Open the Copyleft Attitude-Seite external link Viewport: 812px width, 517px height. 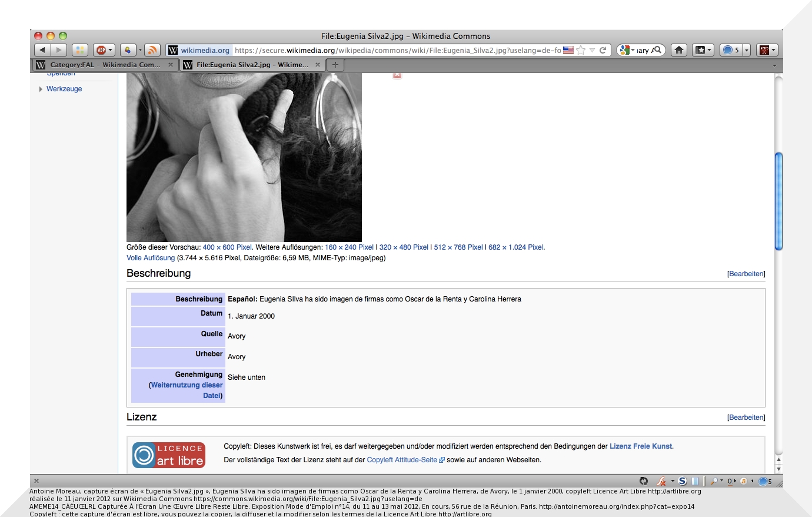tap(405, 460)
